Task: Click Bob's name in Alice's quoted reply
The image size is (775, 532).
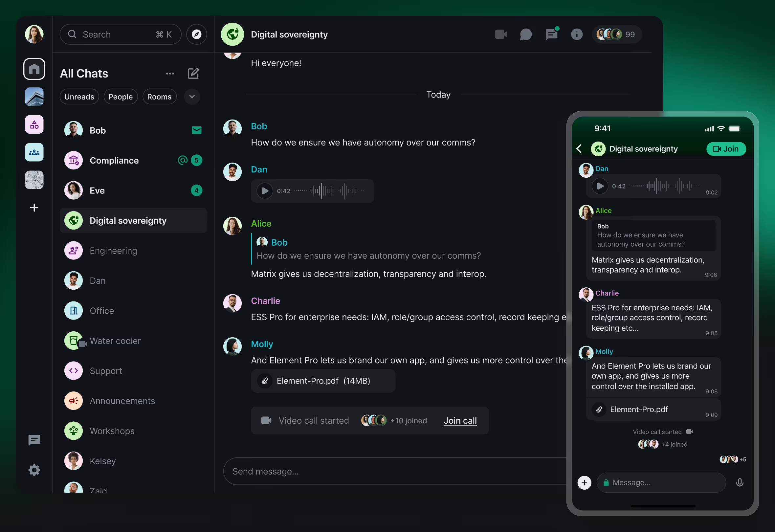Action: [279, 242]
